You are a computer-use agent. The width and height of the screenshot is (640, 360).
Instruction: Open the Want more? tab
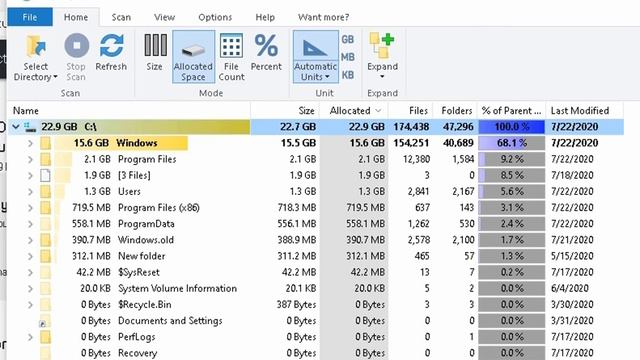pos(323,17)
